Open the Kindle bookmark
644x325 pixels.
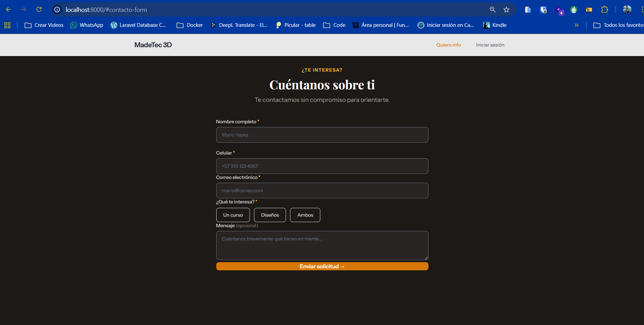pyautogui.click(x=495, y=25)
